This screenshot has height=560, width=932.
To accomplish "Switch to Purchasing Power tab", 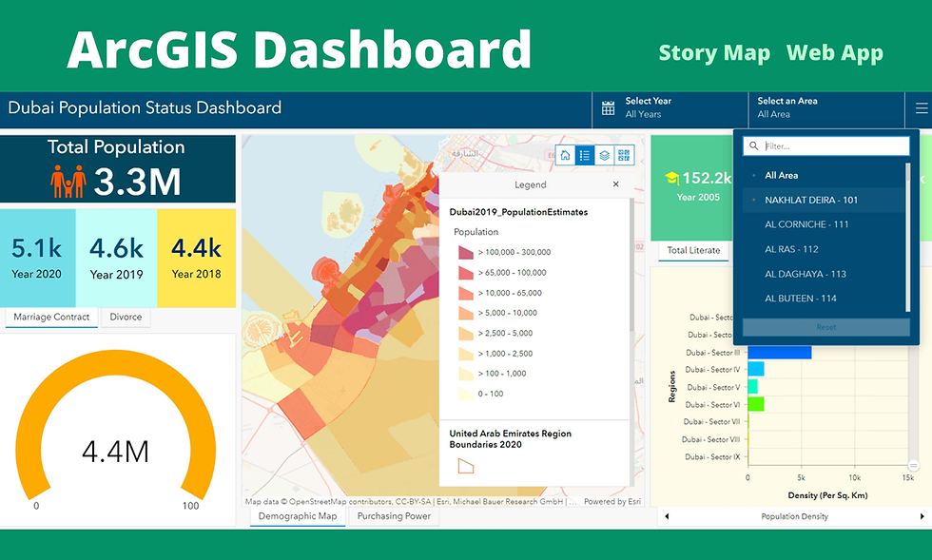I will click(394, 516).
